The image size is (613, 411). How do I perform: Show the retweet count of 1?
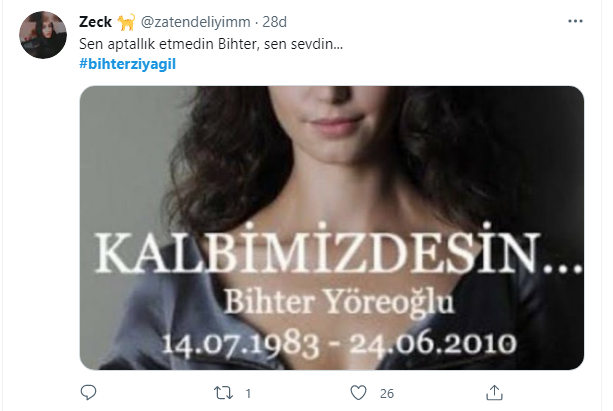(x=248, y=393)
